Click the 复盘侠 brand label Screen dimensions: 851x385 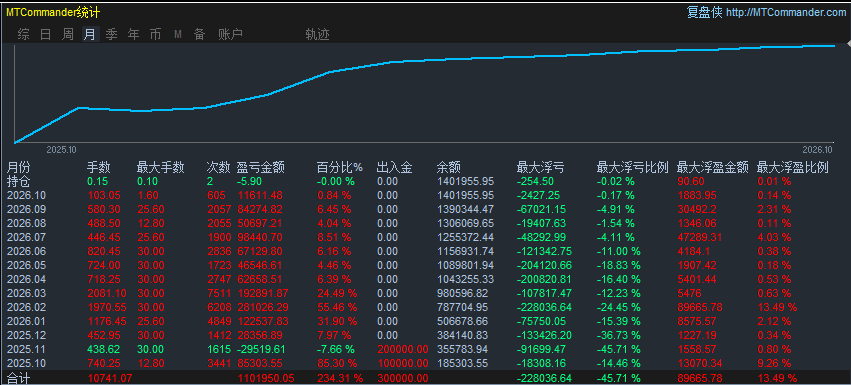tap(704, 12)
